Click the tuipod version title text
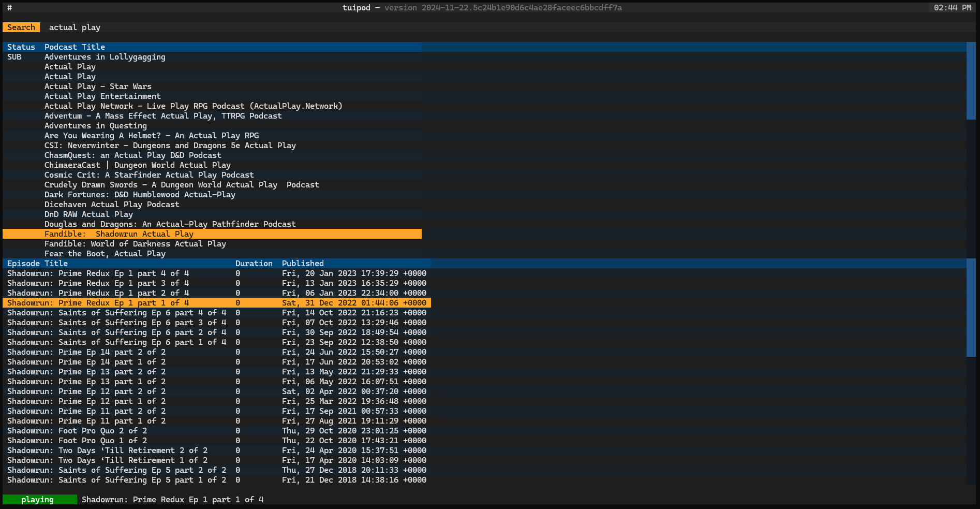Viewport: 980px width, 509px height. tap(482, 8)
